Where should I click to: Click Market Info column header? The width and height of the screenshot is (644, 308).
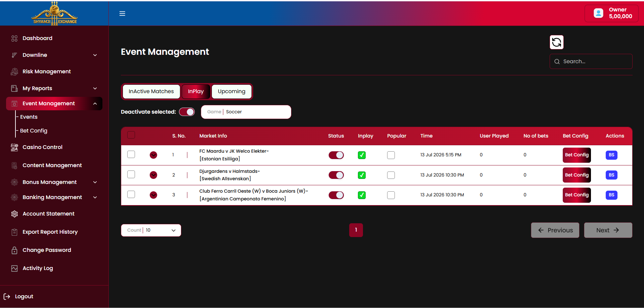213,136
